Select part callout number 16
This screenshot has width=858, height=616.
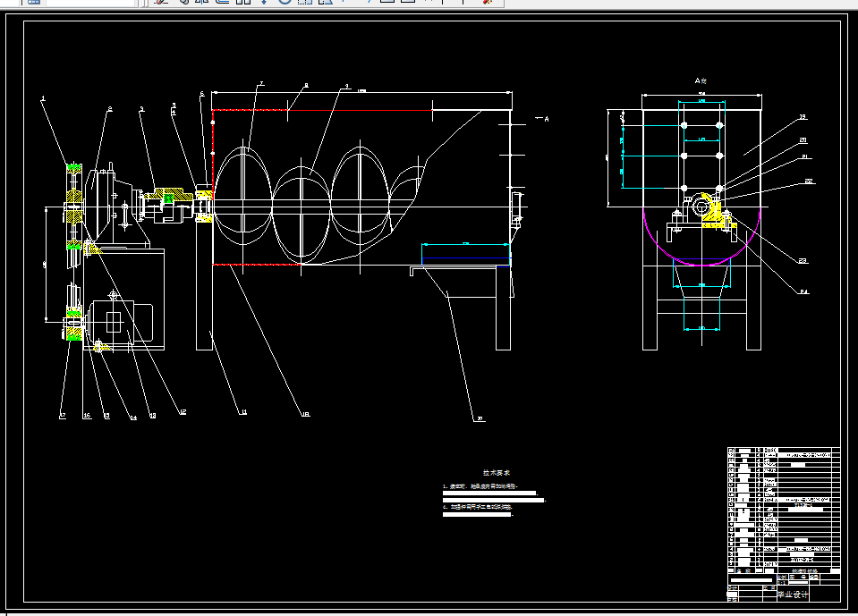pos(87,416)
